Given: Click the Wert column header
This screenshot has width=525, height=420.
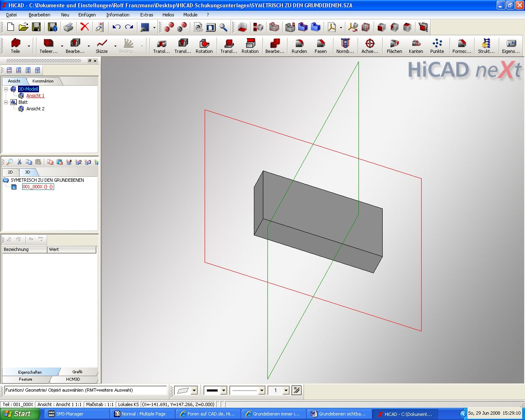Looking at the screenshot, I should tap(72, 249).
